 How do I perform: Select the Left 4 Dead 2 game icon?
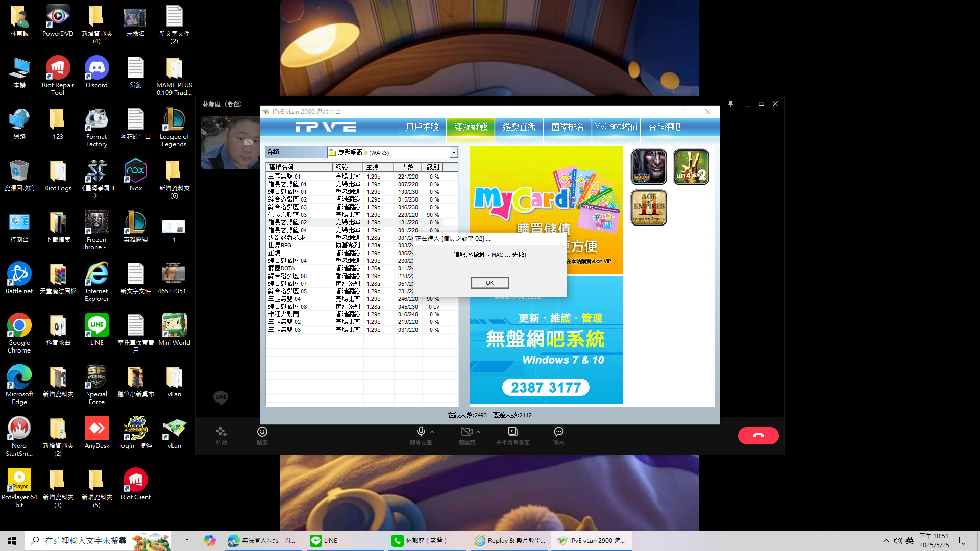coord(691,167)
